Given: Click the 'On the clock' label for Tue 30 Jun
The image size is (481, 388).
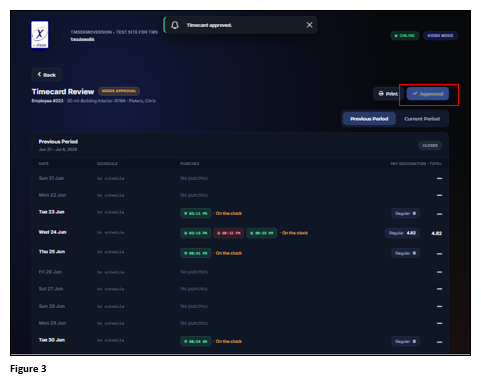Looking at the screenshot, I should point(229,341).
